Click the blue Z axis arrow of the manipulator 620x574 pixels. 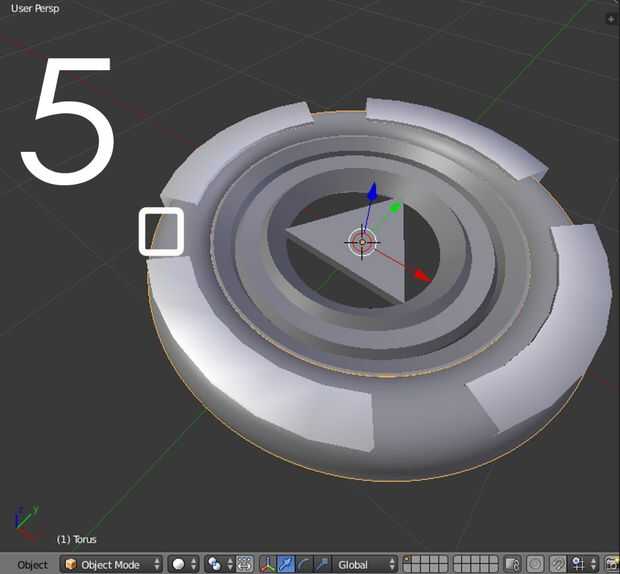coord(372,192)
